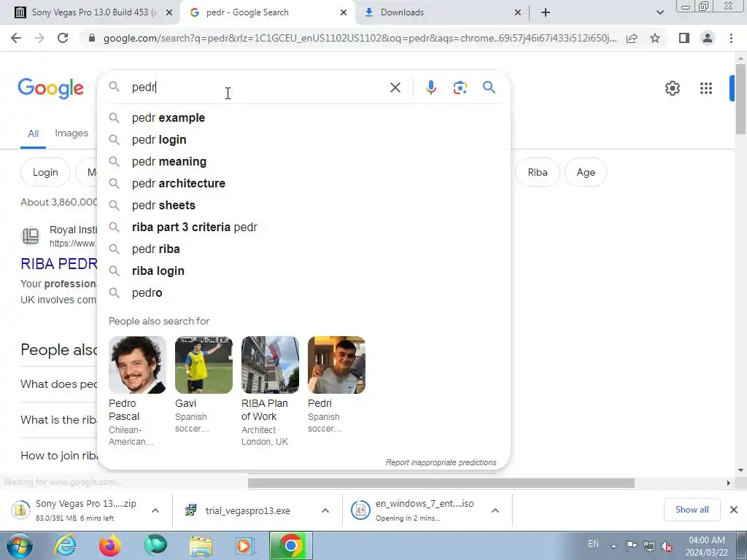The image size is (747, 560).
Task: Close the Sony Vegas Pro tab
Action: coord(169,12)
